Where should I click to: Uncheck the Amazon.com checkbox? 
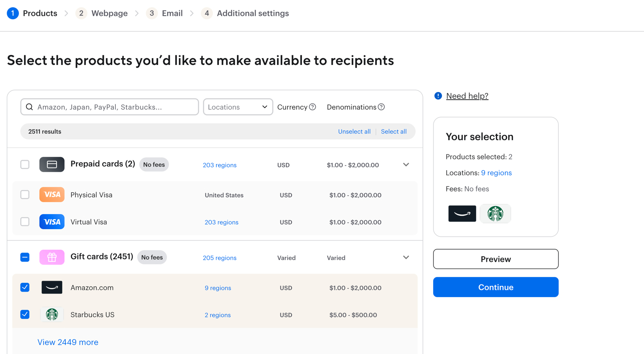tap(25, 287)
